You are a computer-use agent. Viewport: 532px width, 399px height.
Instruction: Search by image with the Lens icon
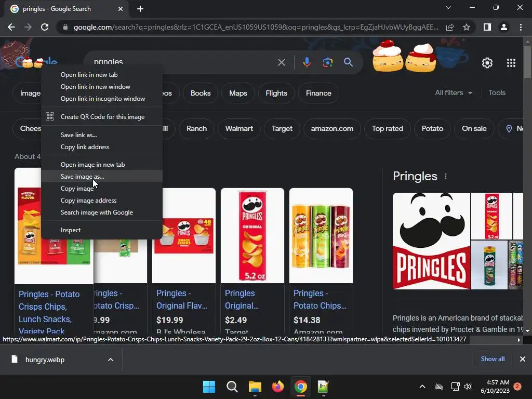pos(327,62)
